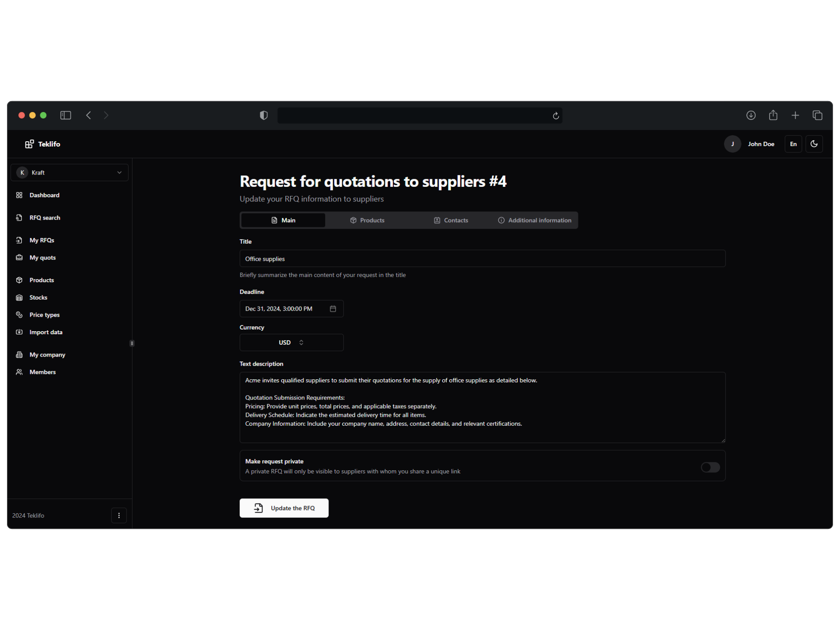Click the Stocks sidebar icon
Image resolution: width=840 pixels, height=630 pixels.
coord(19,297)
